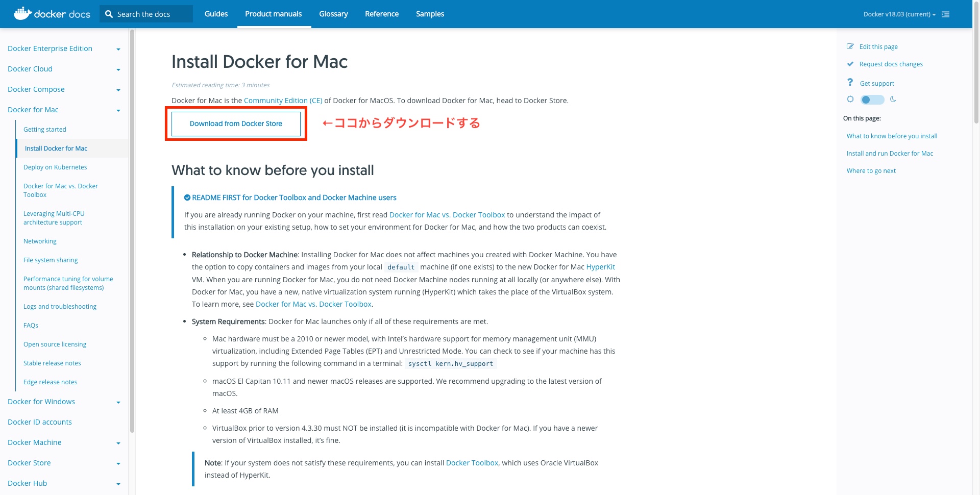Viewport: 980px width, 495px height.
Task: Open FAQs sidebar item
Action: pos(31,326)
